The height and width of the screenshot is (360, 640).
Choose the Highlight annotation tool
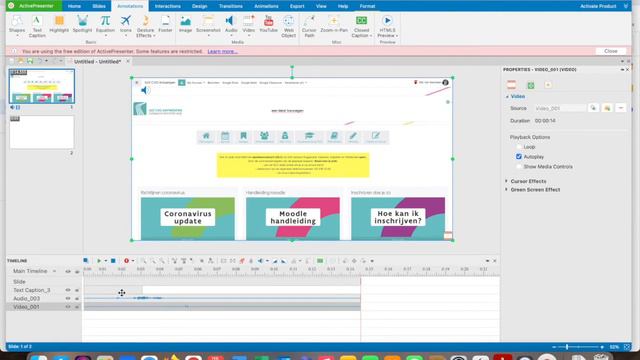pos(59,24)
